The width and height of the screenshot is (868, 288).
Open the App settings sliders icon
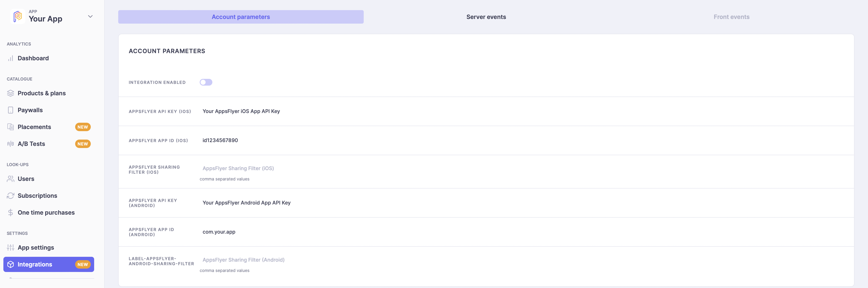click(10, 247)
